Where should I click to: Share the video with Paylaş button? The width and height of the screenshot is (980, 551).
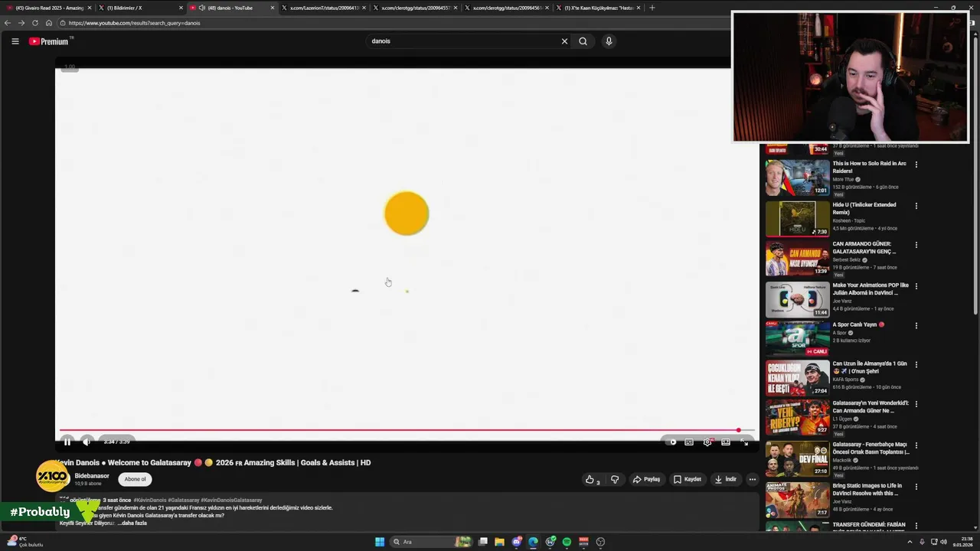[646, 479]
